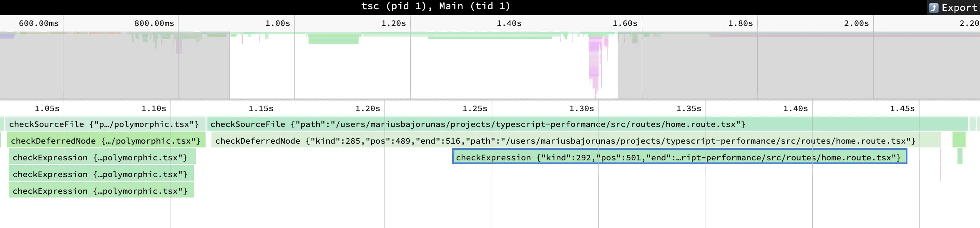The width and height of the screenshot is (980, 228).
Task: Click the Export button
Action: (953, 8)
